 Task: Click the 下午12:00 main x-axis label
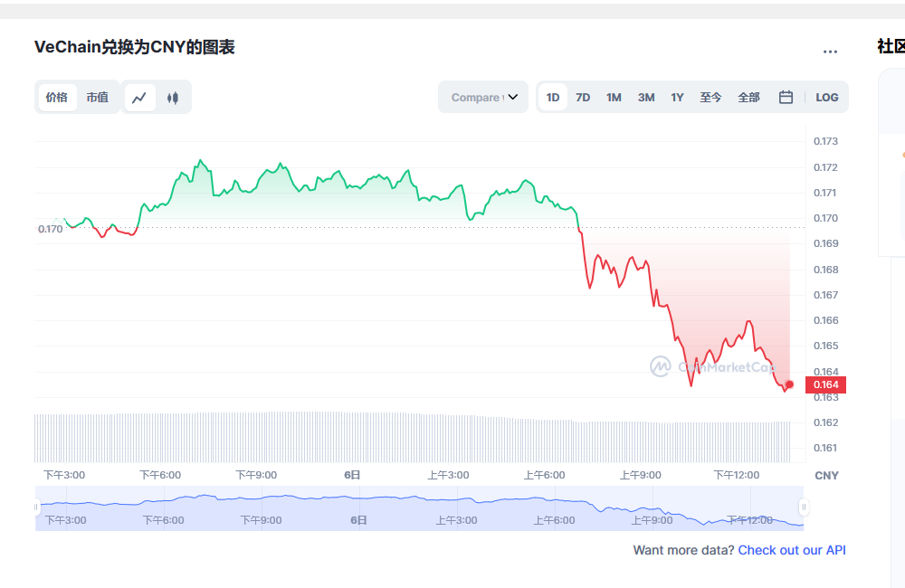coord(737,475)
